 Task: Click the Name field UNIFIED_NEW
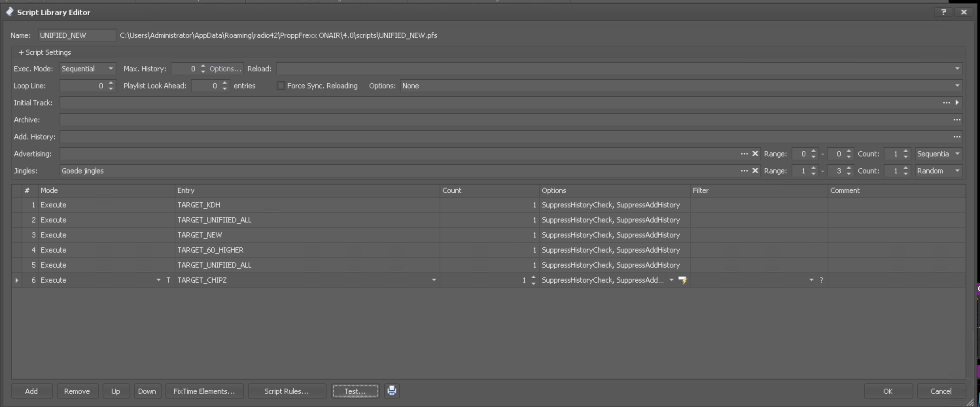point(77,35)
